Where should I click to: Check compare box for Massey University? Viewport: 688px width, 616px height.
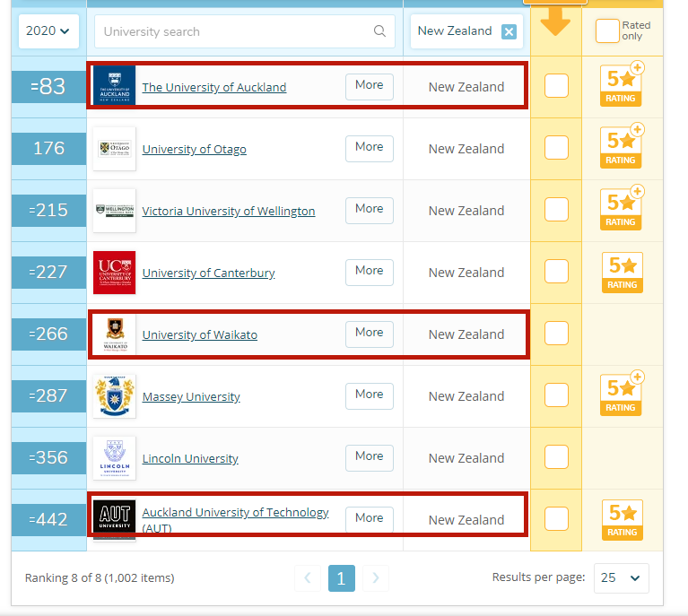coord(556,395)
